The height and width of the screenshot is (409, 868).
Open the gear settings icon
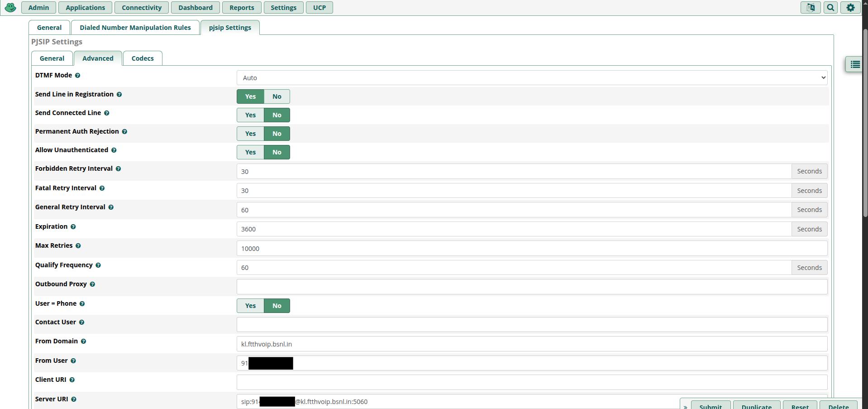click(x=850, y=8)
